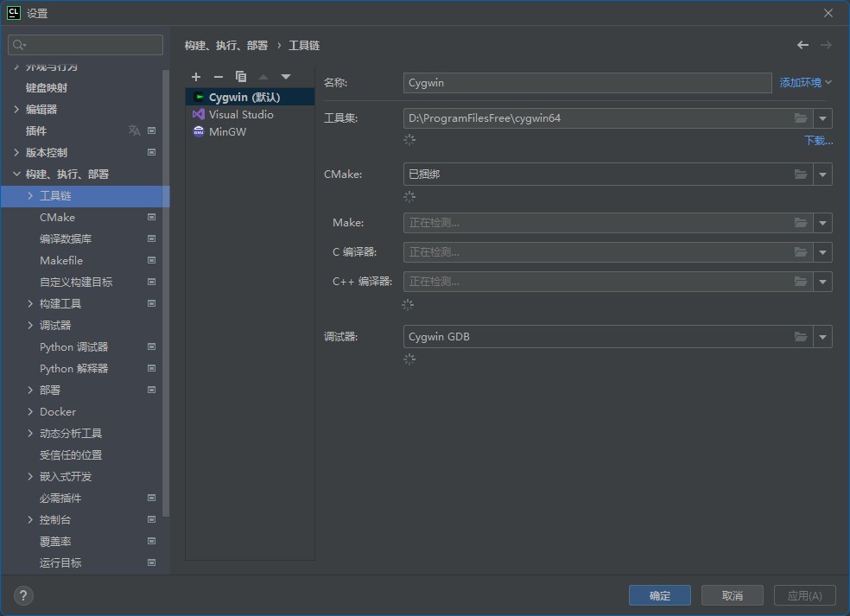Image resolution: width=850 pixels, height=616 pixels.
Task: Click project-level icon beside Python 解释器
Action: tap(152, 368)
